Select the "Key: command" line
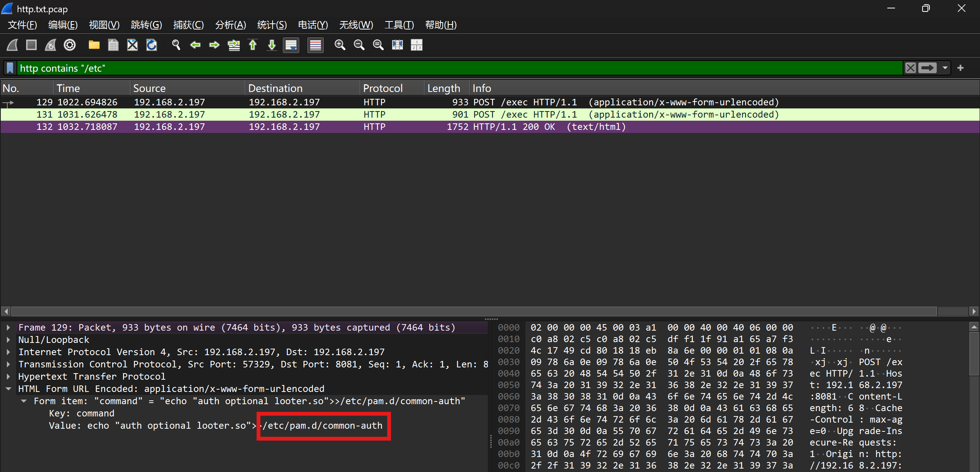Image resolution: width=980 pixels, height=472 pixels. [82, 413]
